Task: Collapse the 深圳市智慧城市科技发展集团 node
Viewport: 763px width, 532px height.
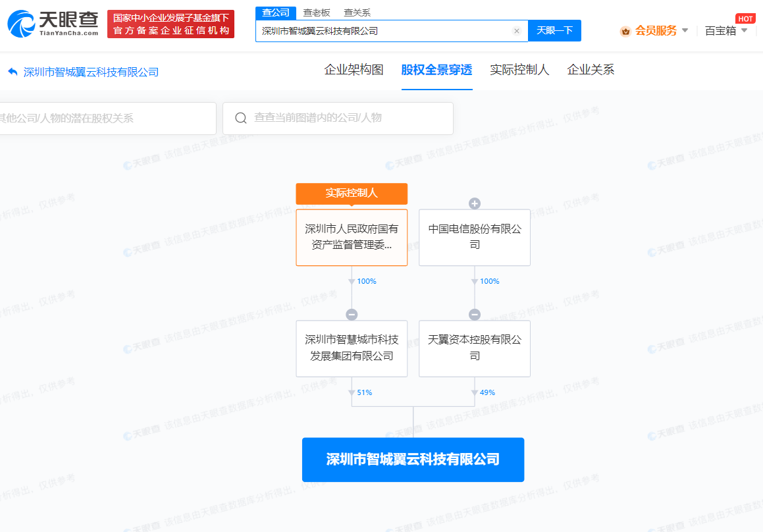Action: tap(352, 315)
